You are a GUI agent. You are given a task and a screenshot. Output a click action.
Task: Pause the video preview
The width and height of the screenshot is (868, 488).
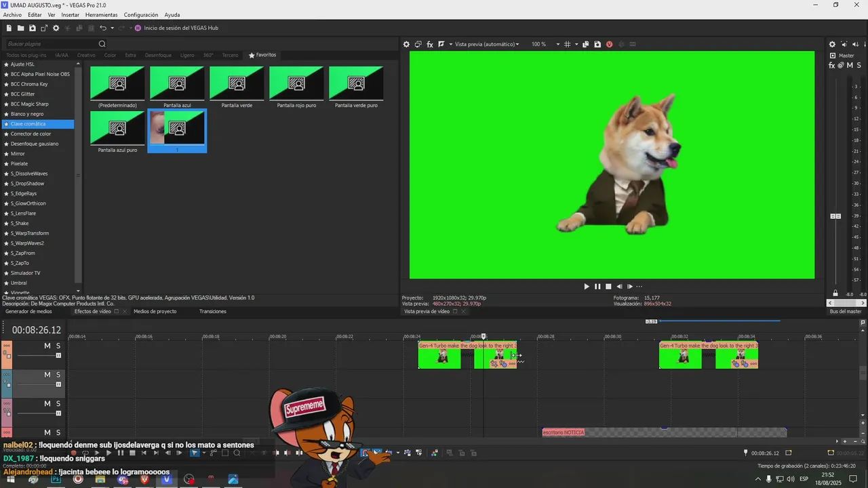[x=597, y=287]
